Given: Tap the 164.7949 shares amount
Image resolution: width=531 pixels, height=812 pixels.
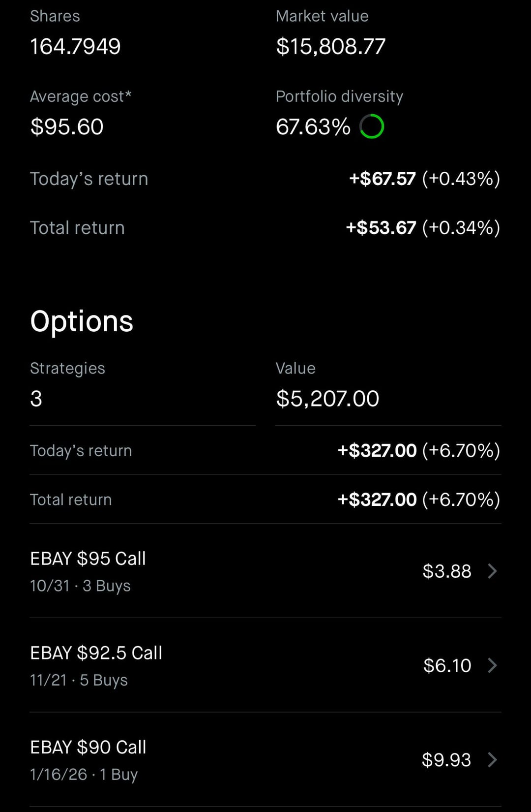Looking at the screenshot, I should click(75, 47).
